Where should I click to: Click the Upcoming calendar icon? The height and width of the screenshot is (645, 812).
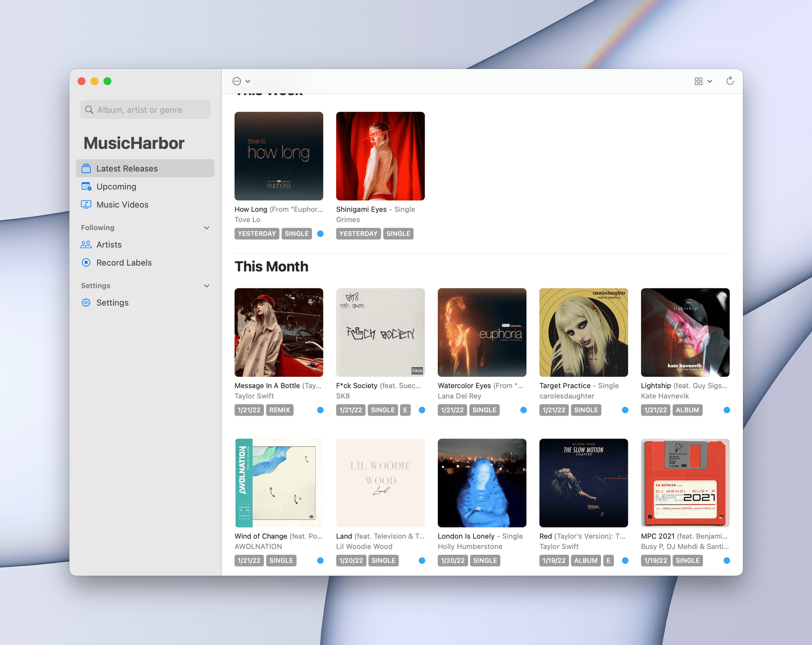click(x=86, y=187)
